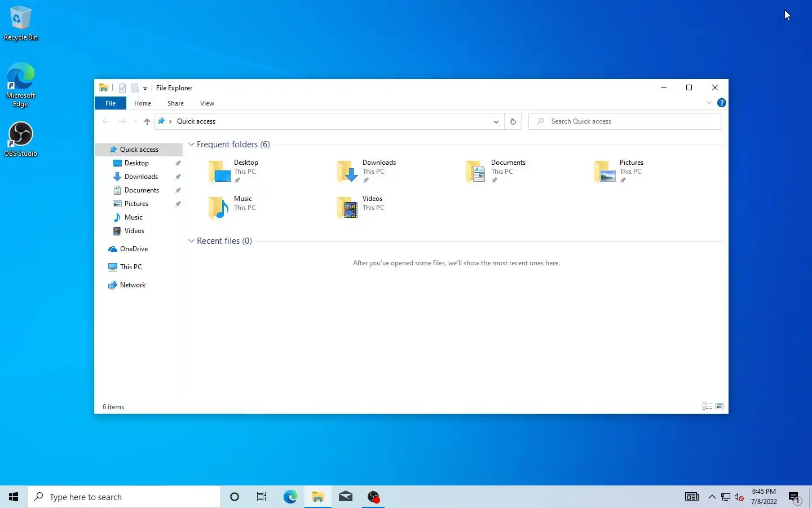Click the blue Help icon
The height and width of the screenshot is (508, 812).
[x=721, y=103]
